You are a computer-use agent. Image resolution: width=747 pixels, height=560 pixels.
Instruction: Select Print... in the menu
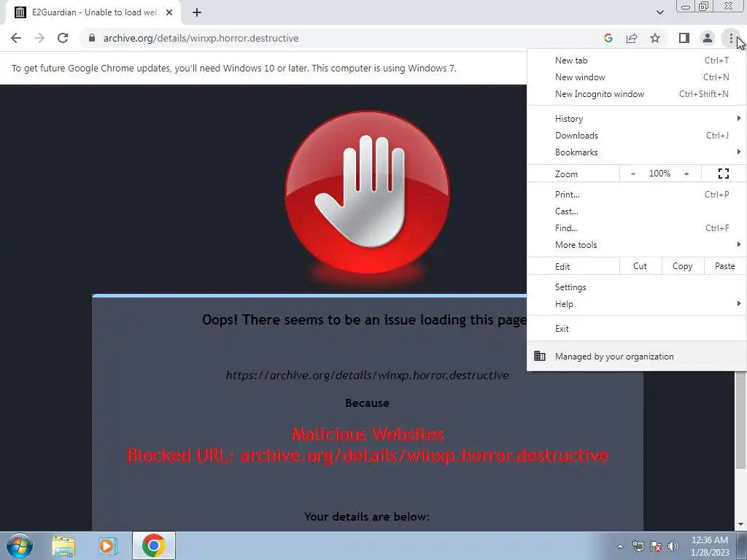(x=637, y=194)
